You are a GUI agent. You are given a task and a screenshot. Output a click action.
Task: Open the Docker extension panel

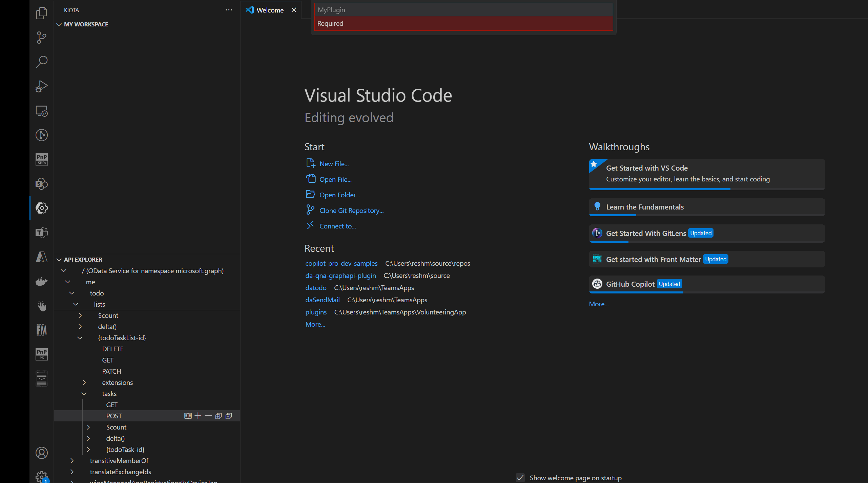pos(41,282)
